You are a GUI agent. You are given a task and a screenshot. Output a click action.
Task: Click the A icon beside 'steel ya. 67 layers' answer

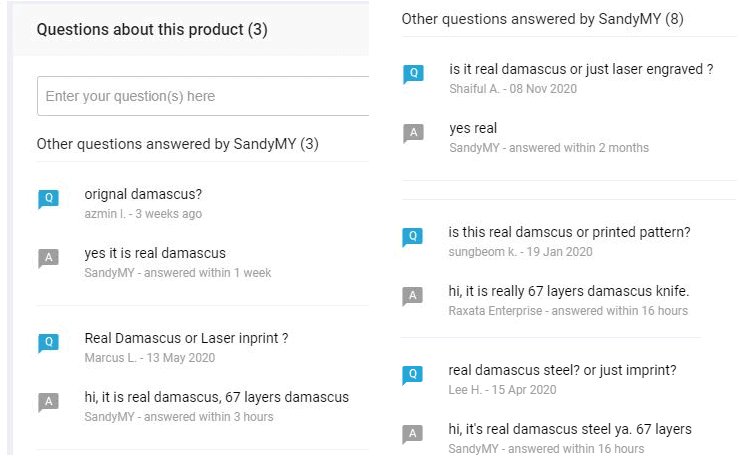(x=412, y=434)
